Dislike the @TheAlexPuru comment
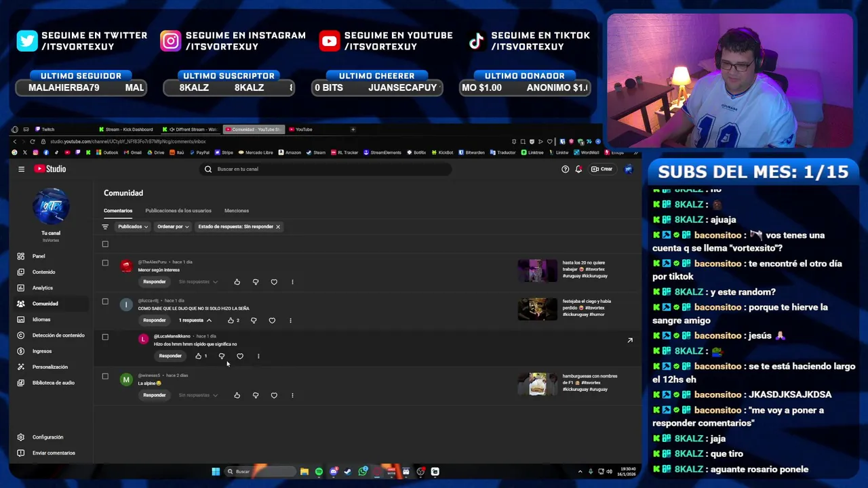Viewport: 868px width, 488px height. tap(256, 282)
